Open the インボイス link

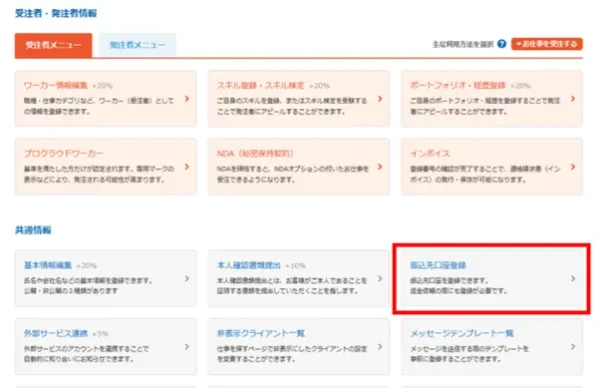430,153
